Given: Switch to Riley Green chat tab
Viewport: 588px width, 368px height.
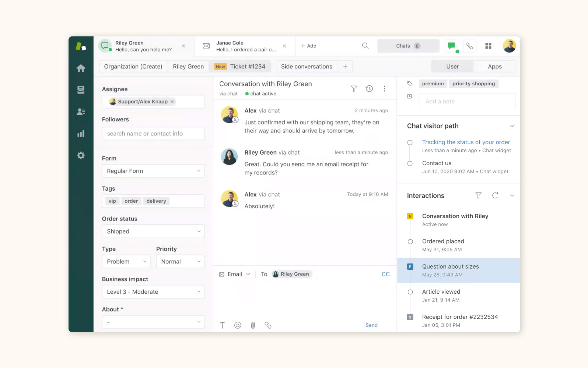Looking at the screenshot, I should [144, 46].
